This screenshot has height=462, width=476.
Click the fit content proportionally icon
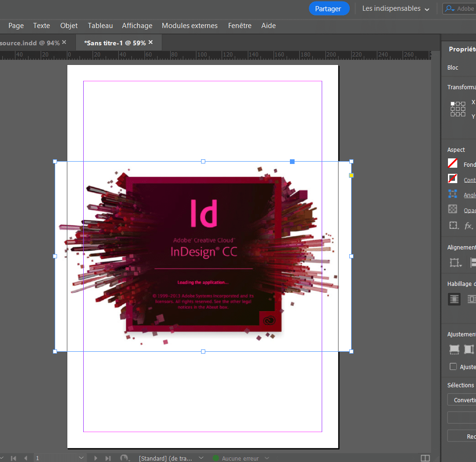tap(469, 349)
